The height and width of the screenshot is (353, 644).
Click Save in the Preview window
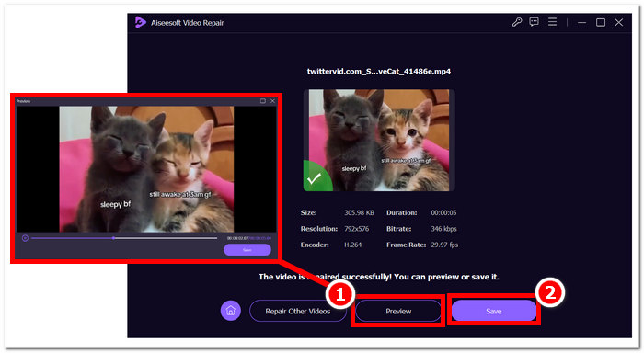247,249
